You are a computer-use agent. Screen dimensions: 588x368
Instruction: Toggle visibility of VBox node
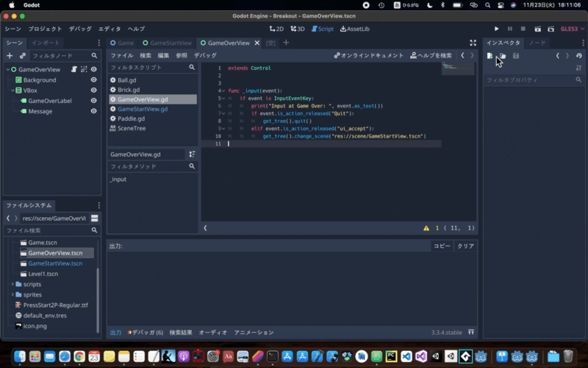coord(94,90)
